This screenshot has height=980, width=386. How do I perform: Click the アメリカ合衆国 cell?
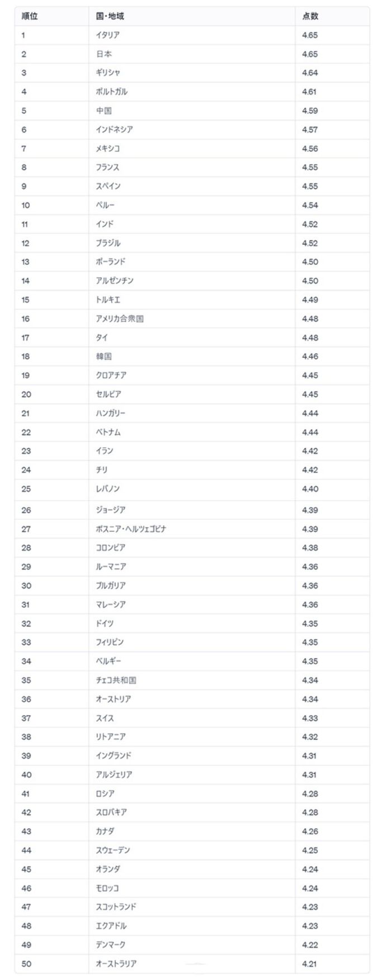[120, 318]
